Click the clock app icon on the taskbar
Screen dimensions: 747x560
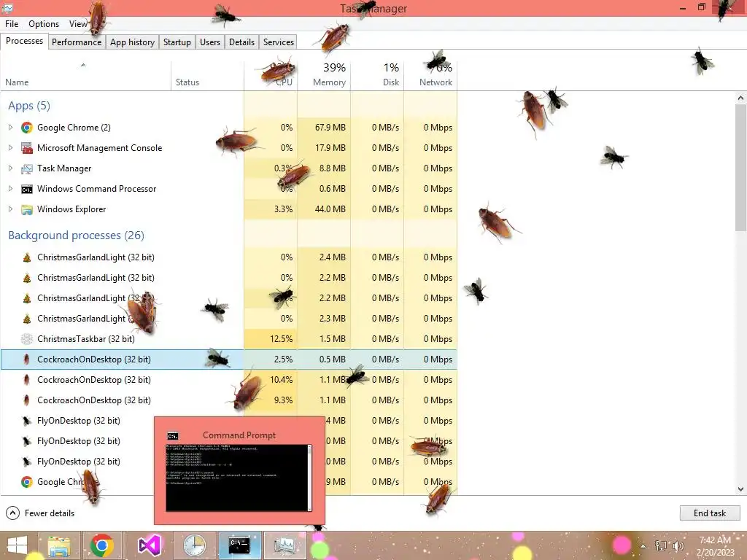pyautogui.click(x=194, y=545)
